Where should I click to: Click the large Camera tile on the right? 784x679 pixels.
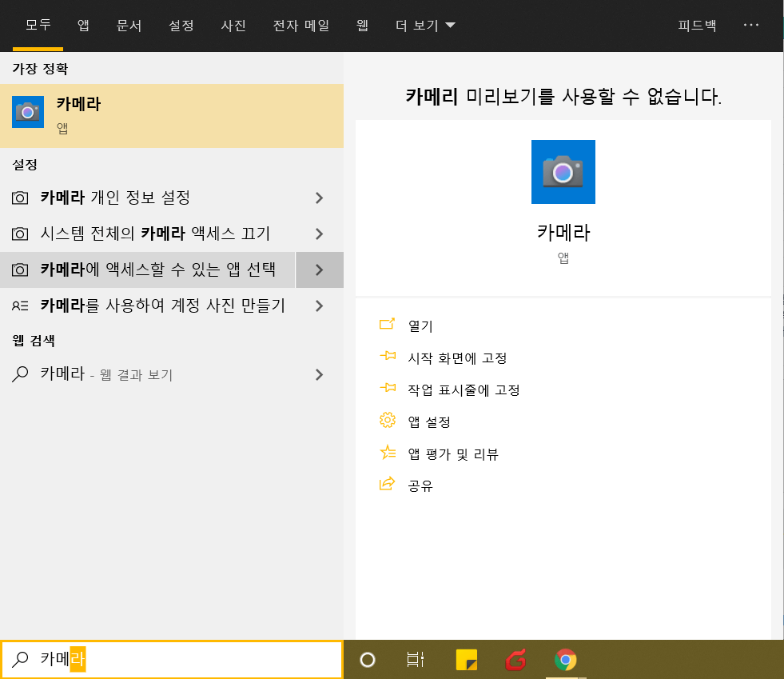pos(563,172)
